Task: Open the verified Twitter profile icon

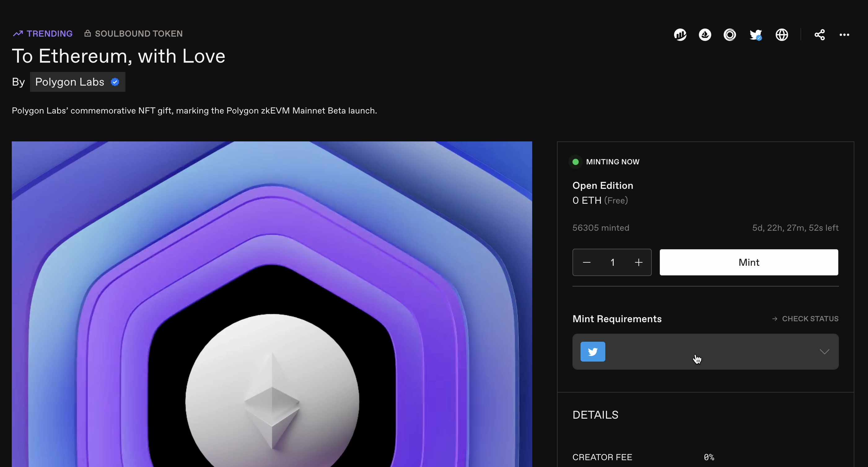Action: pyautogui.click(x=756, y=35)
